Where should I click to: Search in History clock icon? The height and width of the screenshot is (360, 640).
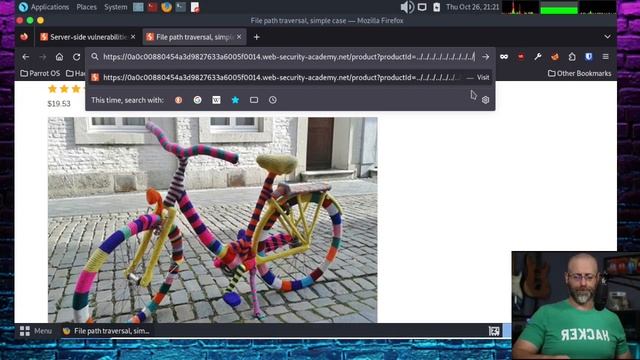click(273, 100)
